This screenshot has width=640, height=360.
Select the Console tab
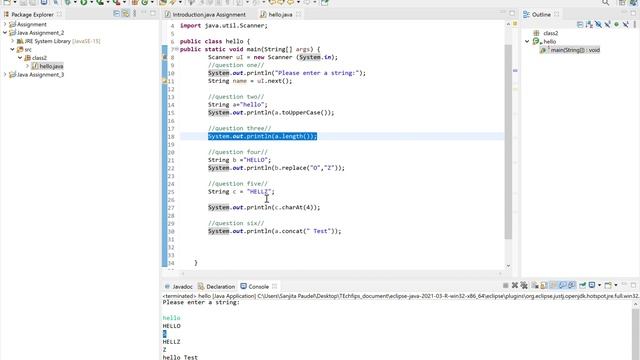255,287
